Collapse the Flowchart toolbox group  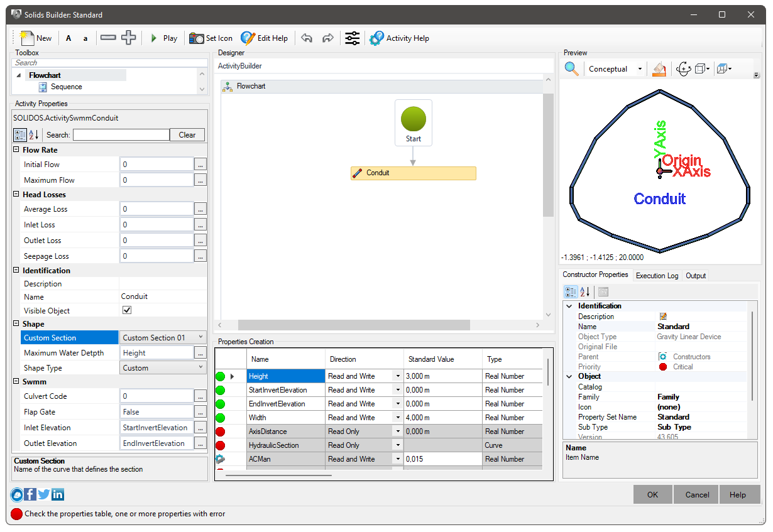coord(19,75)
